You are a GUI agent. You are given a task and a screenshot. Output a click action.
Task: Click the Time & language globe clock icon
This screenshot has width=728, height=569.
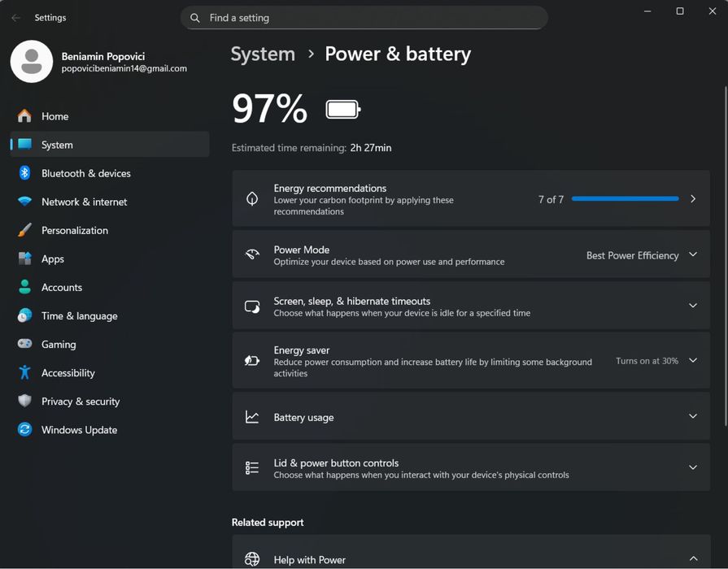[x=24, y=315]
